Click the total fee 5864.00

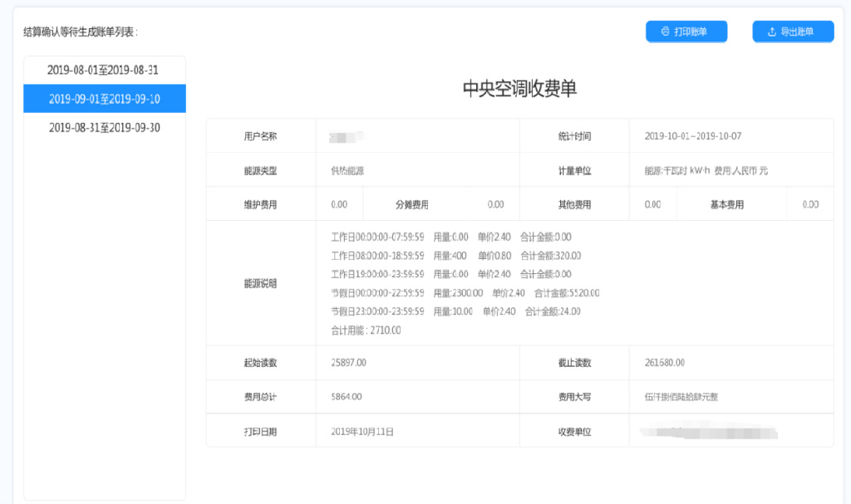pyautogui.click(x=347, y=397)
